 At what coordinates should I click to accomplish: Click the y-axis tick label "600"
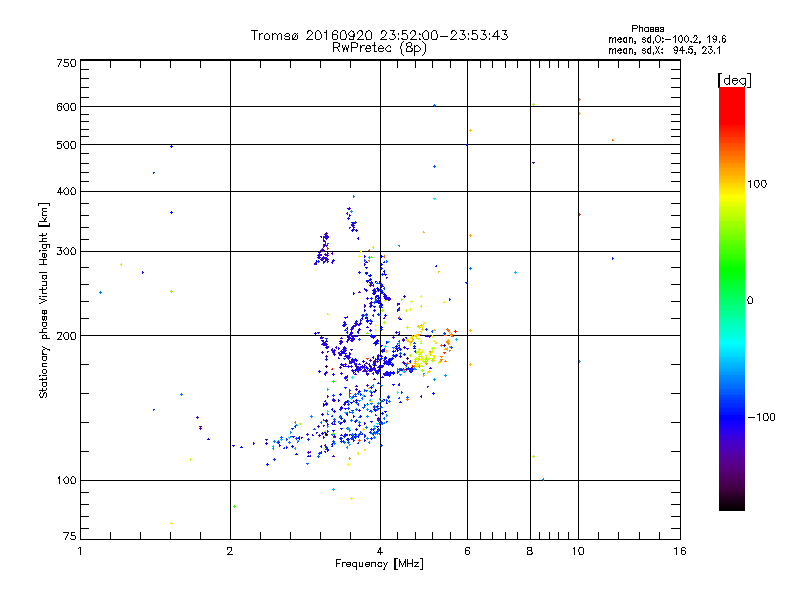click(x=66, y=107)
